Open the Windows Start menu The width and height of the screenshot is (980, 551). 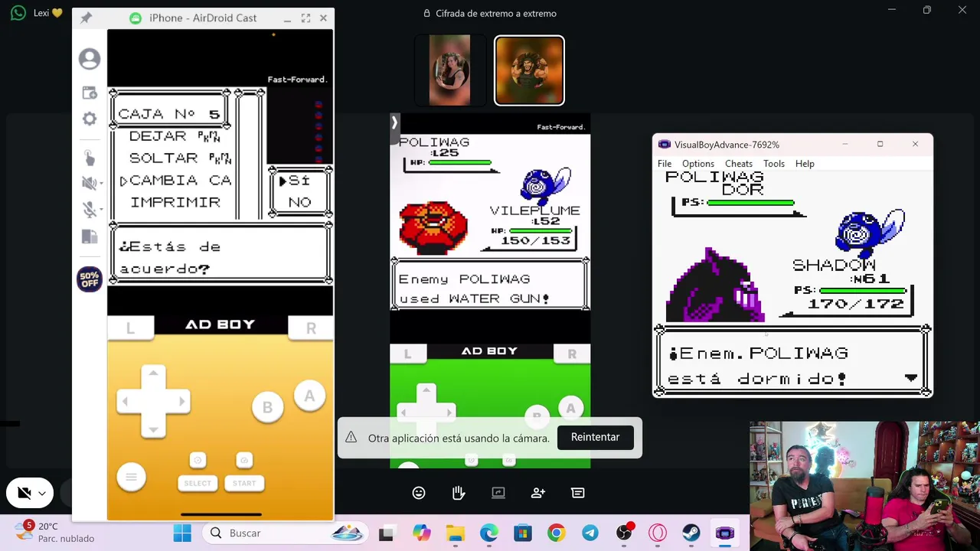click(x=182, y=533)
